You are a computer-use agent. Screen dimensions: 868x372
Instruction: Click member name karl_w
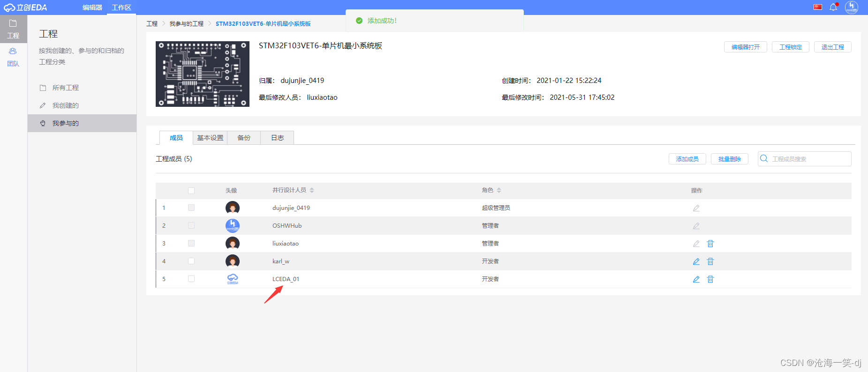pyautogui.click(x=281, y=261)
